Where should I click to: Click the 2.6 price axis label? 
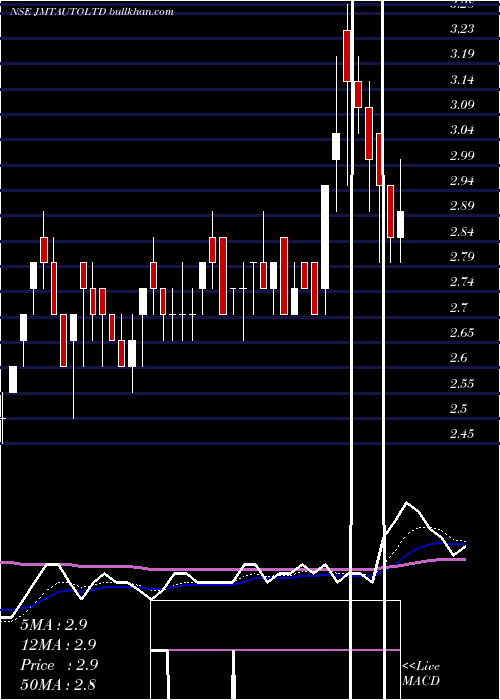[459, 358]
